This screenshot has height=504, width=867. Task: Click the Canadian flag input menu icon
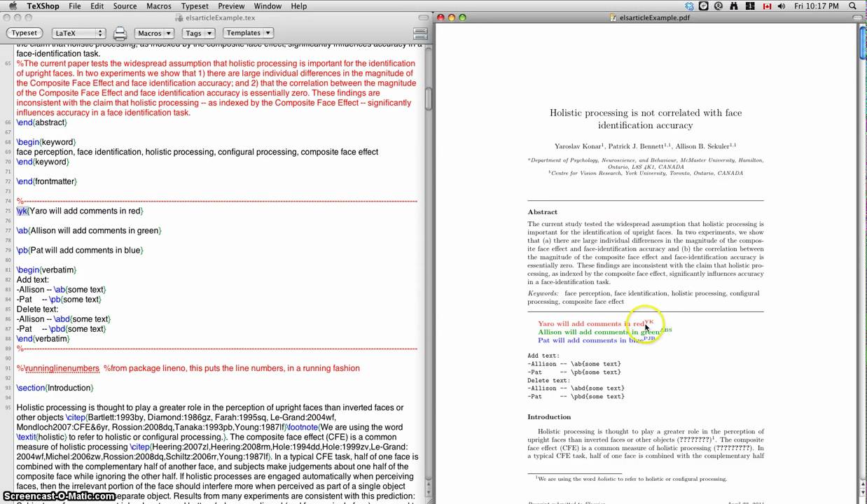click(767, 6)
